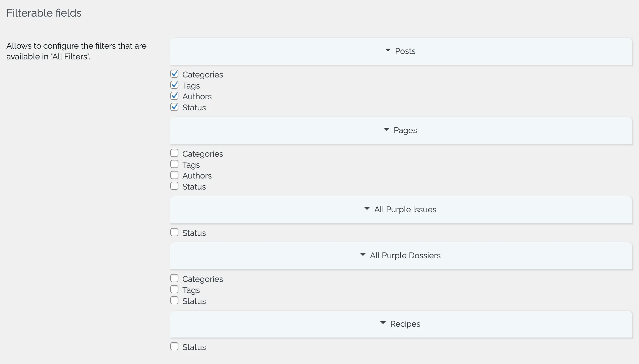Screen dimensions: 639x364
Task: Click the All Purple Issues title
Action: coord(405,210)
